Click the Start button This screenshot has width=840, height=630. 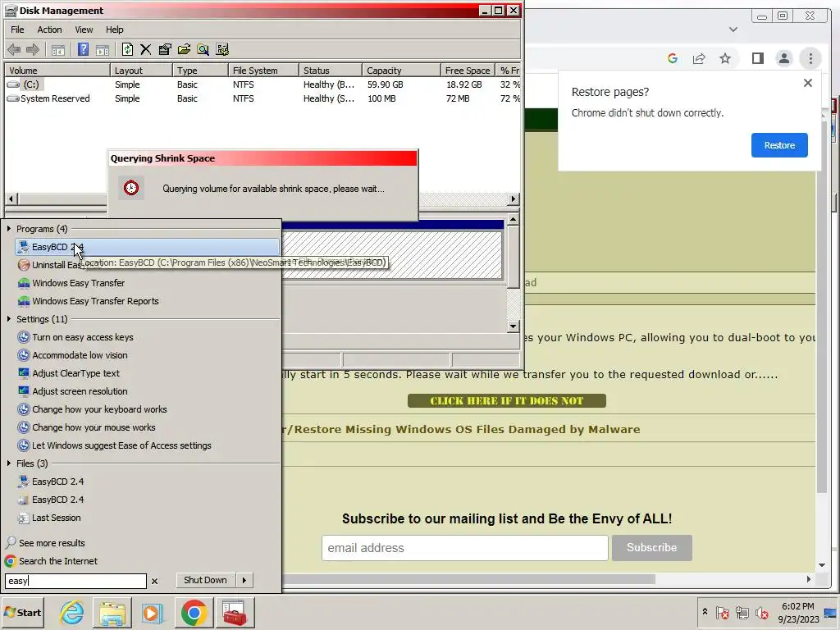22,612
